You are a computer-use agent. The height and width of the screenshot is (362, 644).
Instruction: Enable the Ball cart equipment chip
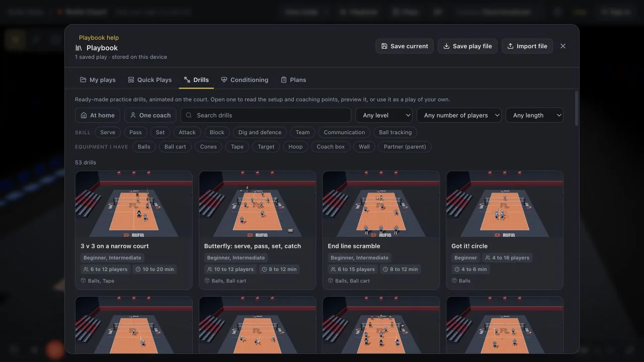tap(175, 147)
